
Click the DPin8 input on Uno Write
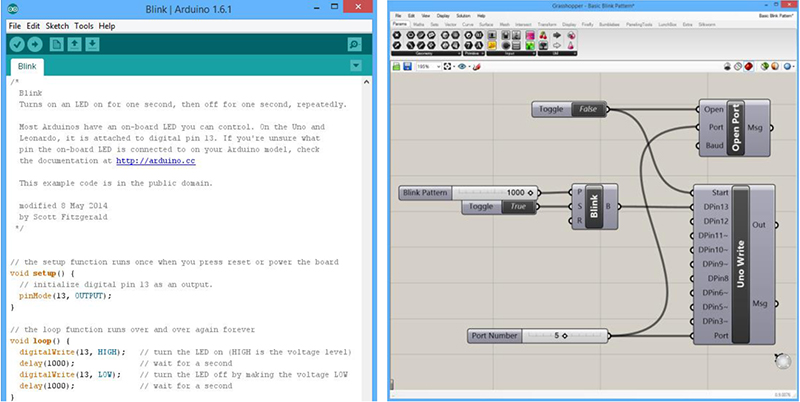pyautogui.click(x=717, y=279)
